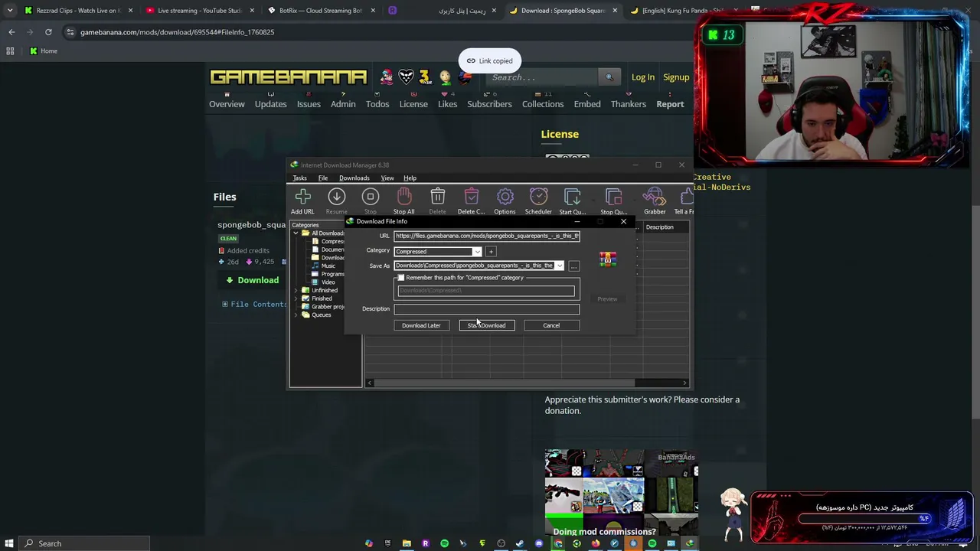The image size is (980, 551).
Task: Cancel the Download File Info dialog
Action: coord(551,325)
